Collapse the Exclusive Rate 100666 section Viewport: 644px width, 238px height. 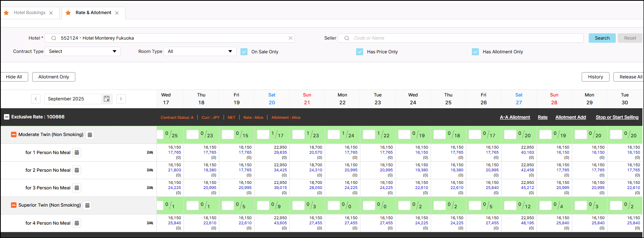click(x=7, y=117)
